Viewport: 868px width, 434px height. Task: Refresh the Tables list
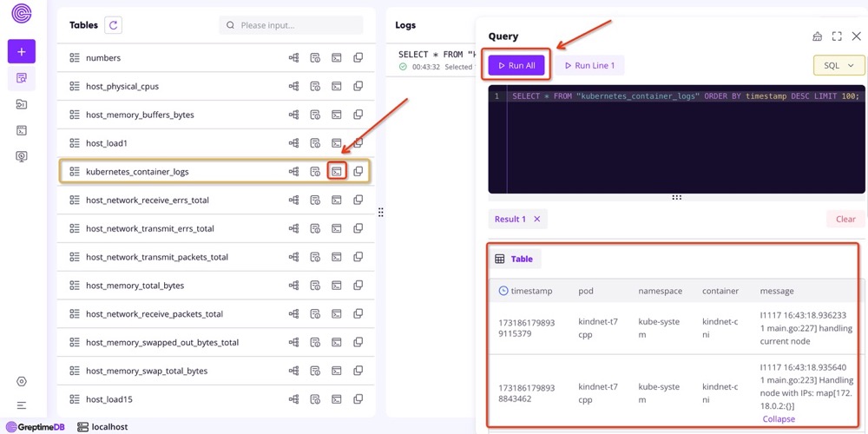[x=113, y=25]
